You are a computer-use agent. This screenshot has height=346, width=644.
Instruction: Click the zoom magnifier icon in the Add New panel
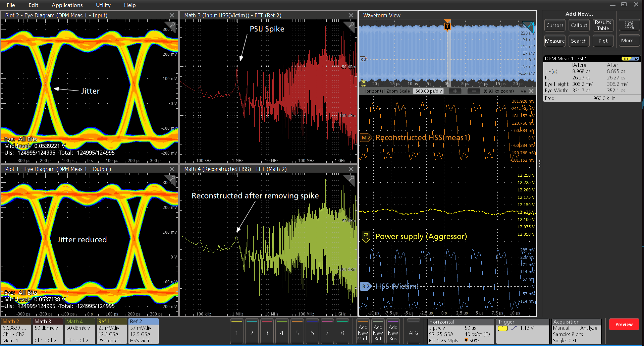629,25
